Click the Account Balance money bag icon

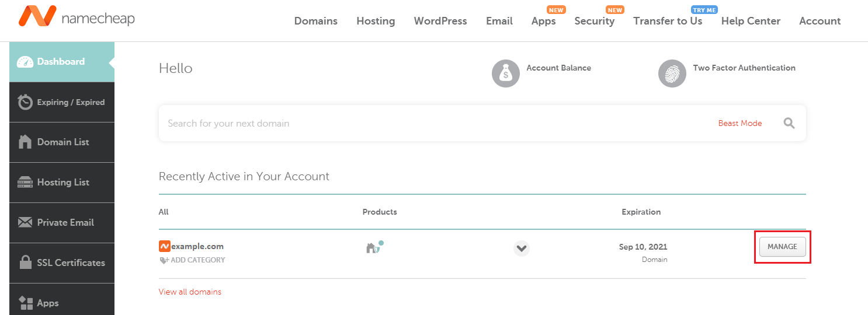(505, 73)
